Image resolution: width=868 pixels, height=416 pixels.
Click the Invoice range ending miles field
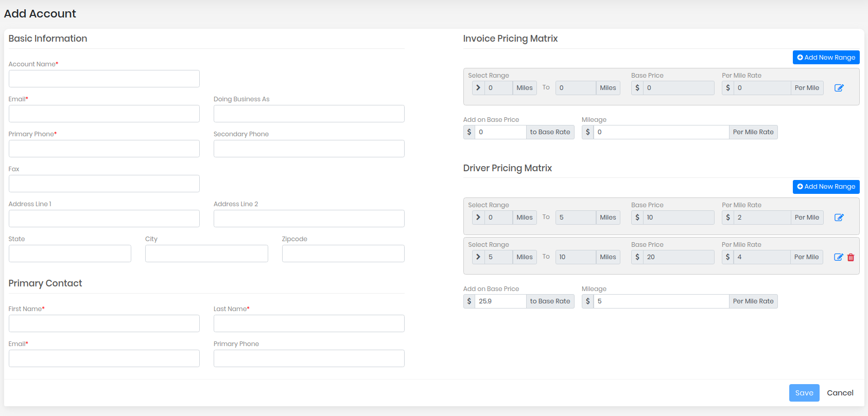pos(576,88)
